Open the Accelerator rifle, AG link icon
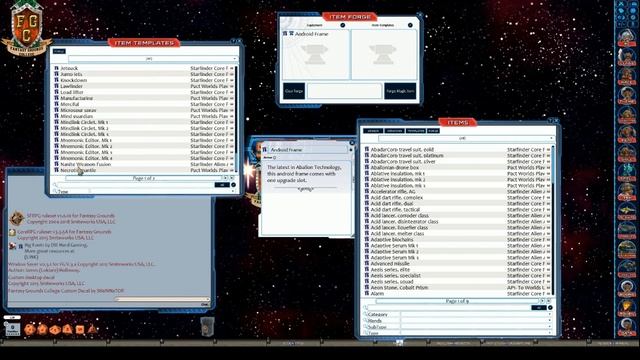The height and width of the screenshot is (360, 640). 367,191
